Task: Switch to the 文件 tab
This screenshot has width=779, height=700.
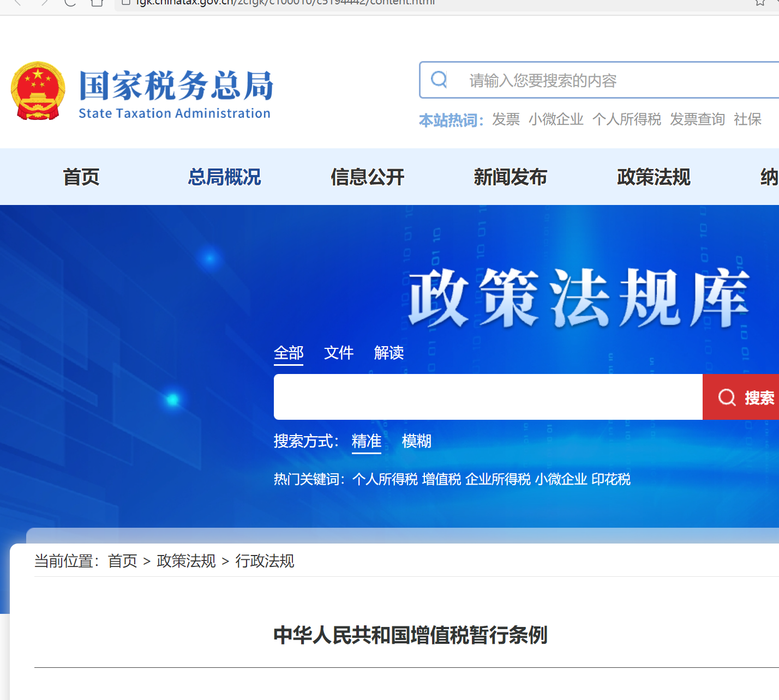Action: coord(338,353)
